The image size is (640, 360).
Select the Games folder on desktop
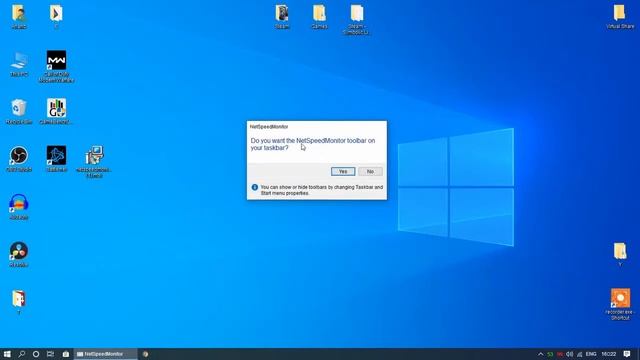pos(319,13)
